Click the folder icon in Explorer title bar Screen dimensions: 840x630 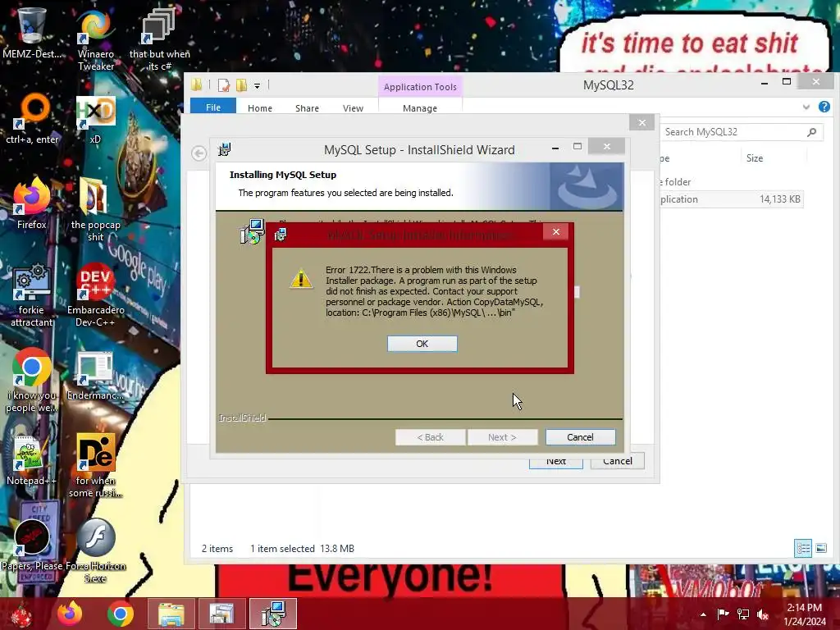(197, 84)
